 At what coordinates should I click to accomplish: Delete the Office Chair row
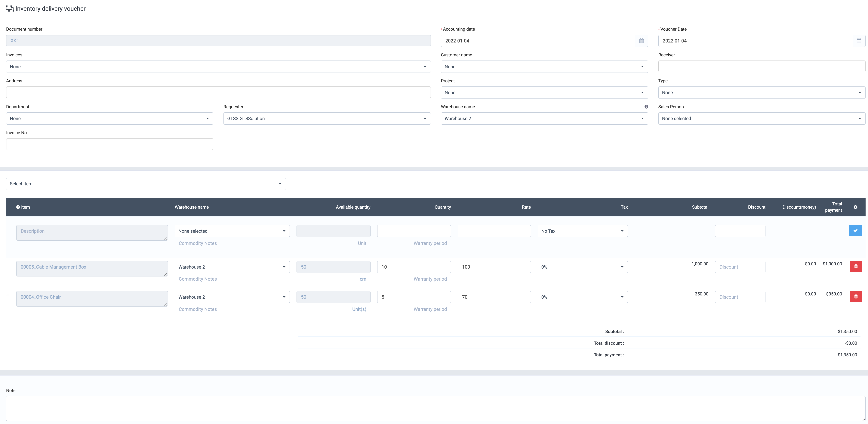[x=856, y=297]
